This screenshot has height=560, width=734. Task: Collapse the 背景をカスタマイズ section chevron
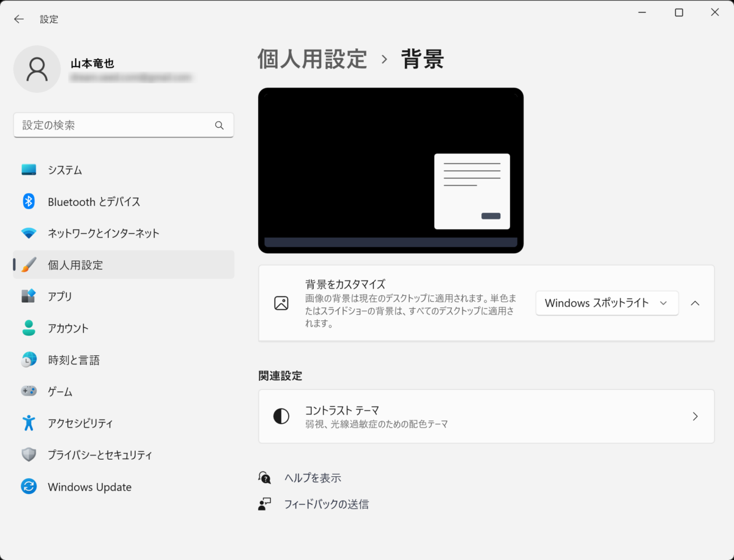(695, 303)
